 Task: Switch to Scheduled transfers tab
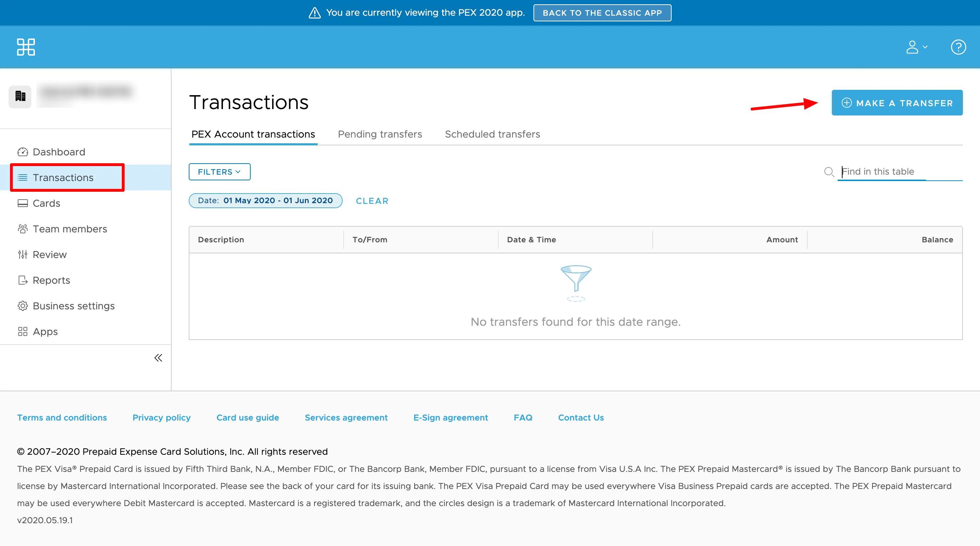pos(492,134)
